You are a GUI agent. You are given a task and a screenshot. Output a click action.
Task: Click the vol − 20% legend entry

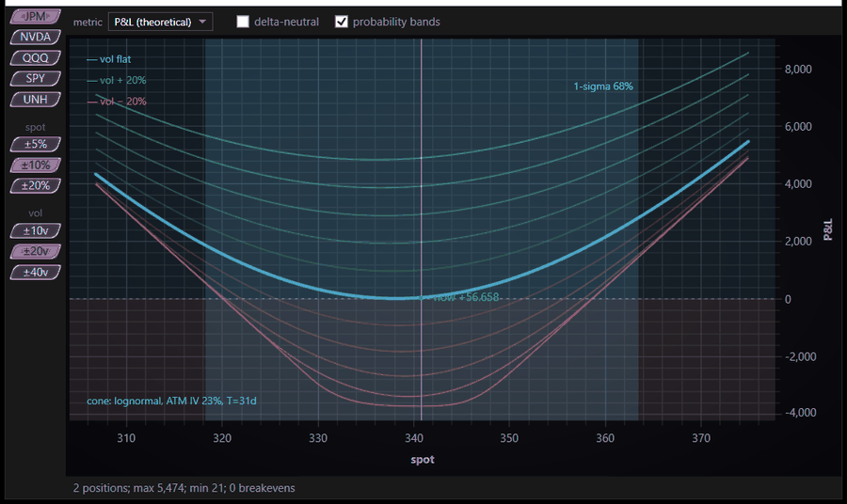point(116,102)
